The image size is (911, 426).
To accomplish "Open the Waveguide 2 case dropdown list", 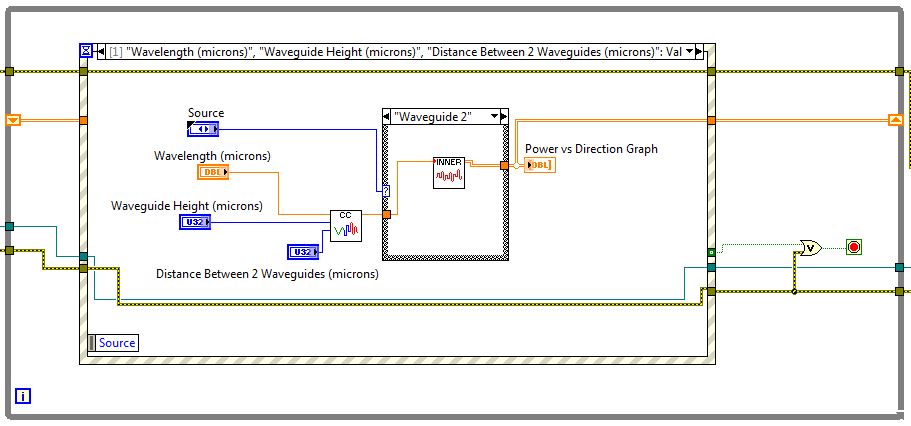I will coord(494,116).
